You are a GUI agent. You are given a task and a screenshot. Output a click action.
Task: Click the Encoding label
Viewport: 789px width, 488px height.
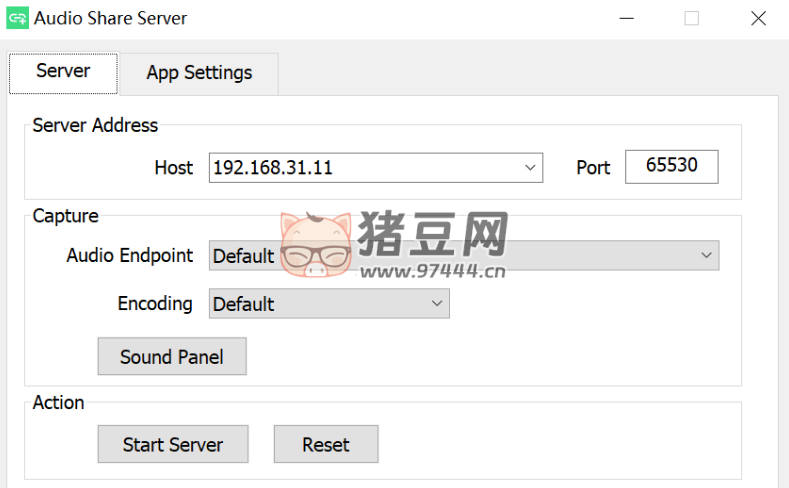[x=155, y=303]
